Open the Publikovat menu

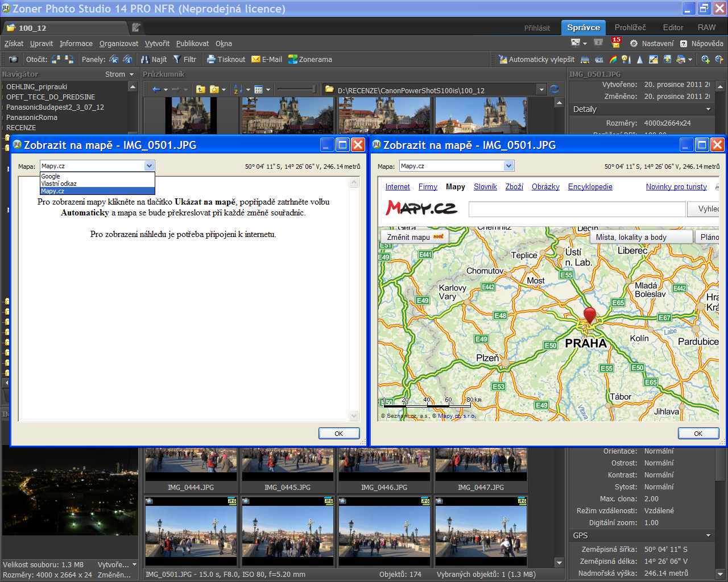tap(192, 43)
